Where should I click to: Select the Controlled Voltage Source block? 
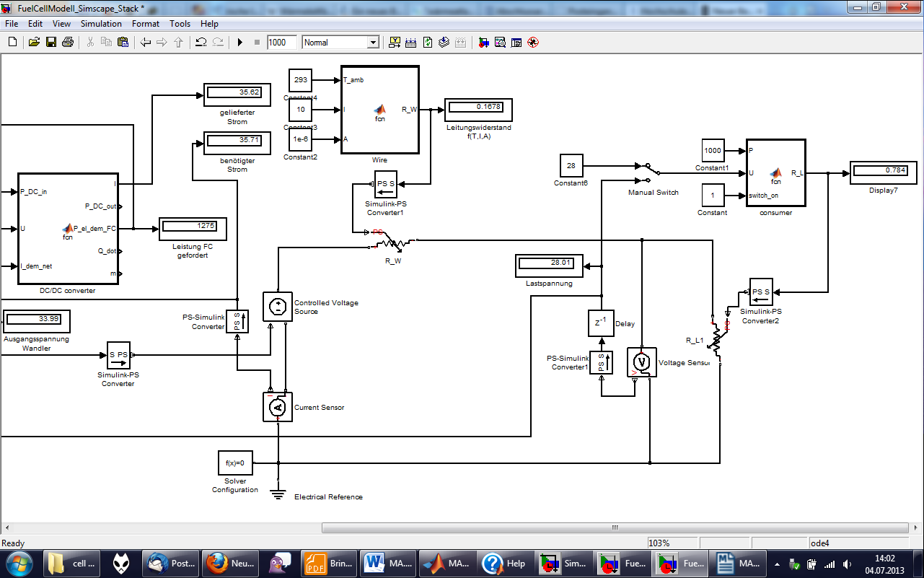click(278, 307)
